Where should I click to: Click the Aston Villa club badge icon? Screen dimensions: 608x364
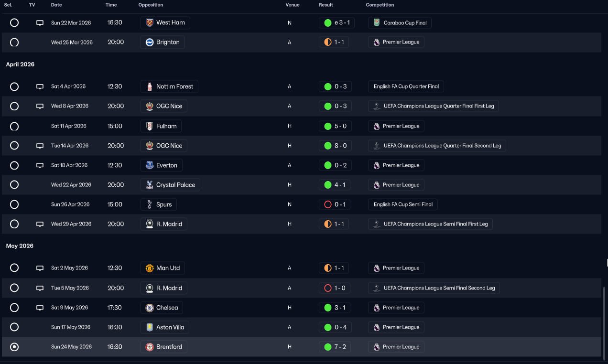(x=150, y=327)
